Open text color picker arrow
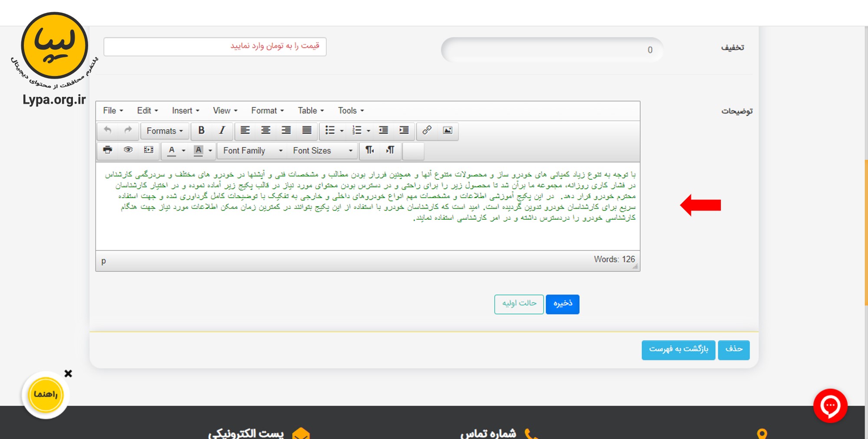This screenshot has height=439, width=868. (184, 151)
